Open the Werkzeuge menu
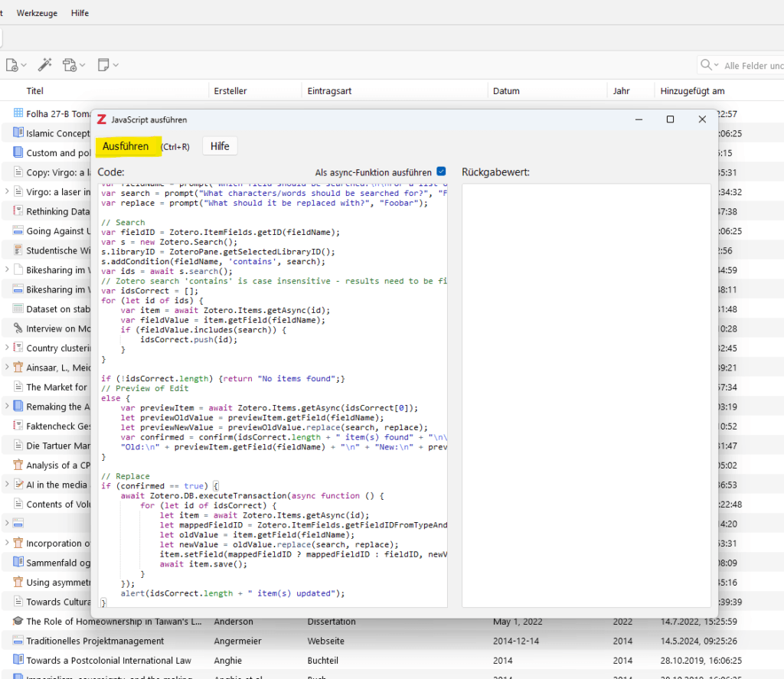 pyautogui.click(x=37, y=12)
